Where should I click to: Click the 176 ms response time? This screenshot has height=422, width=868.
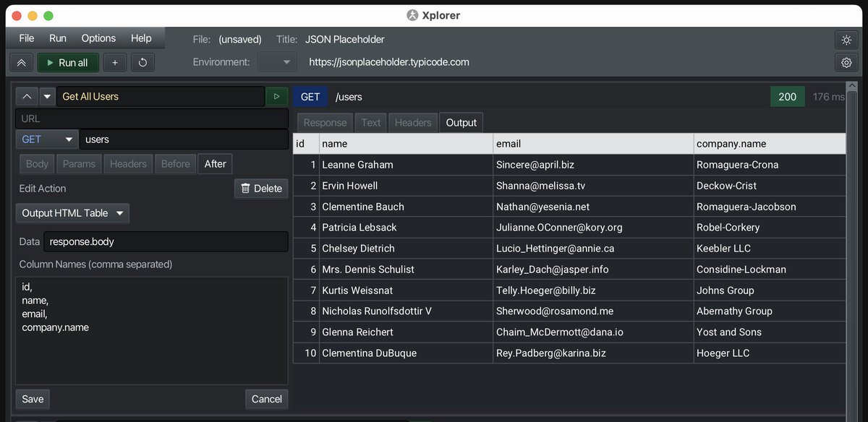[828, 97]
